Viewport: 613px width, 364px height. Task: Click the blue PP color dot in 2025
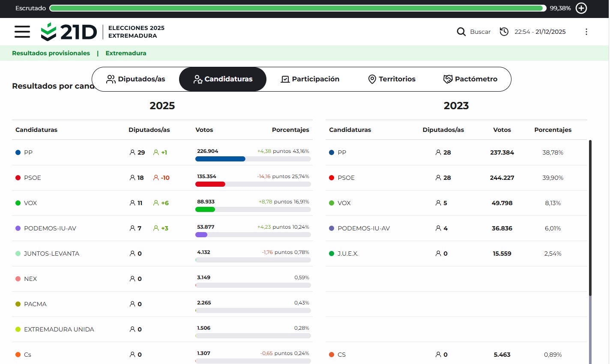click(18, 152)
